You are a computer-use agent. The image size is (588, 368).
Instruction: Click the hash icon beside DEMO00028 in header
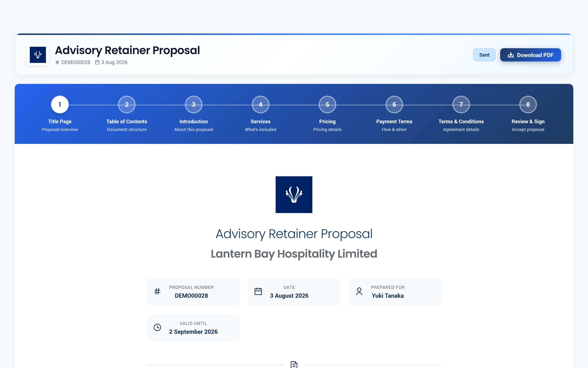click(x=57, y=62)
